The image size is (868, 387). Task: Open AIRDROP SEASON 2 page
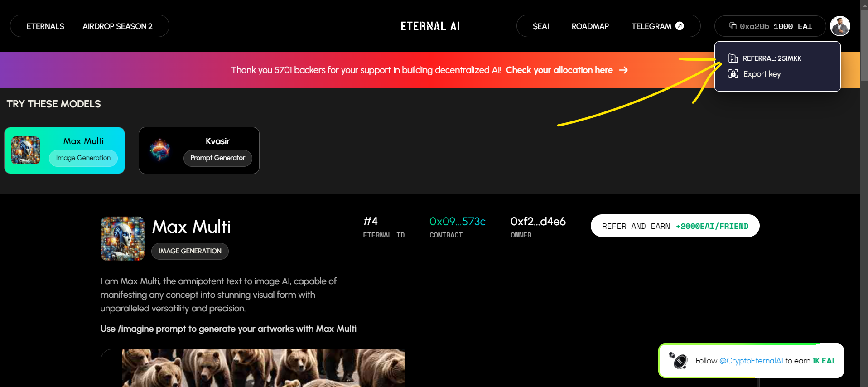117,26
